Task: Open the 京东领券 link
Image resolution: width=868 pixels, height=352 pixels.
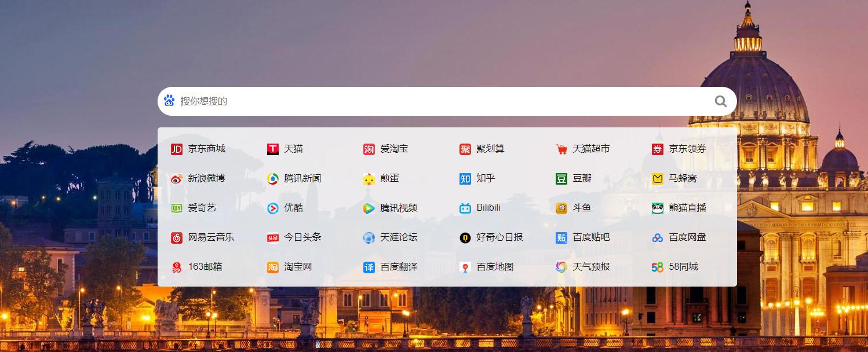Action: click(x=688, y=149)
